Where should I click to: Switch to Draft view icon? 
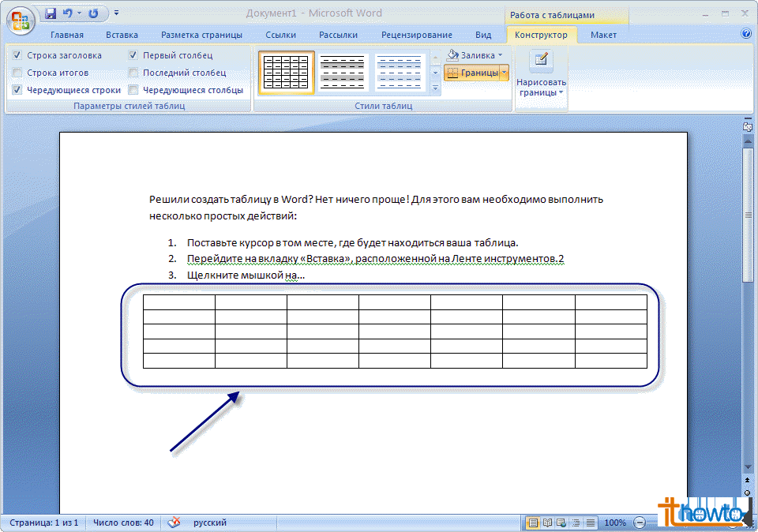[x=591, y=523]
